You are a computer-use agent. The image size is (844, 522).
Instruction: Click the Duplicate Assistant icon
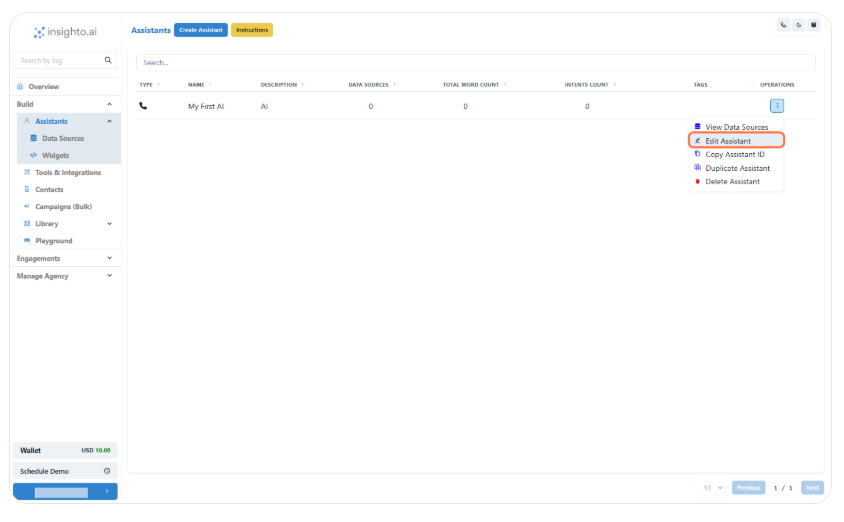[x=698, y=168]
